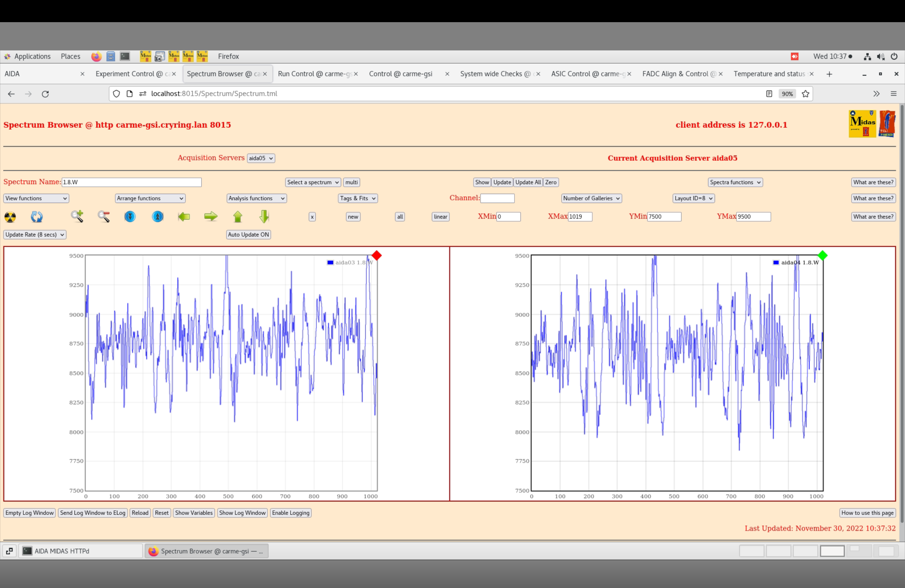The image size is (905, 588).
Task: Toggle the Auto Update ON button
Action: [248, 235]
